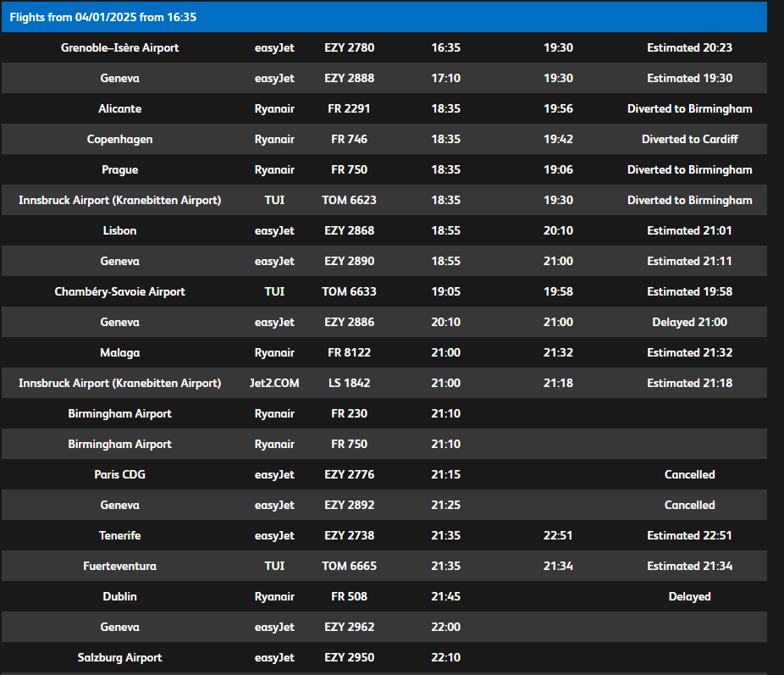Click flight number EZY 2738
784x675 pixels.
[349, 535]
